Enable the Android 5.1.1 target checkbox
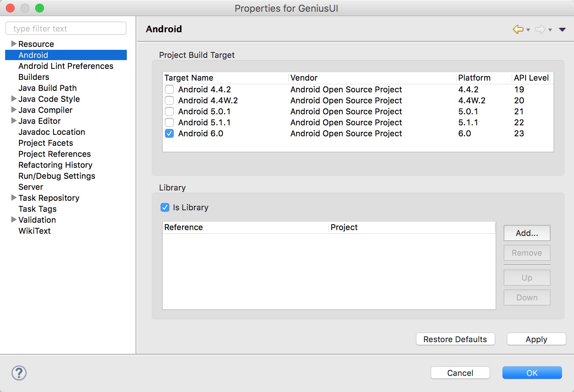Screen dimensions: 574x392 [x=169, y=122]
